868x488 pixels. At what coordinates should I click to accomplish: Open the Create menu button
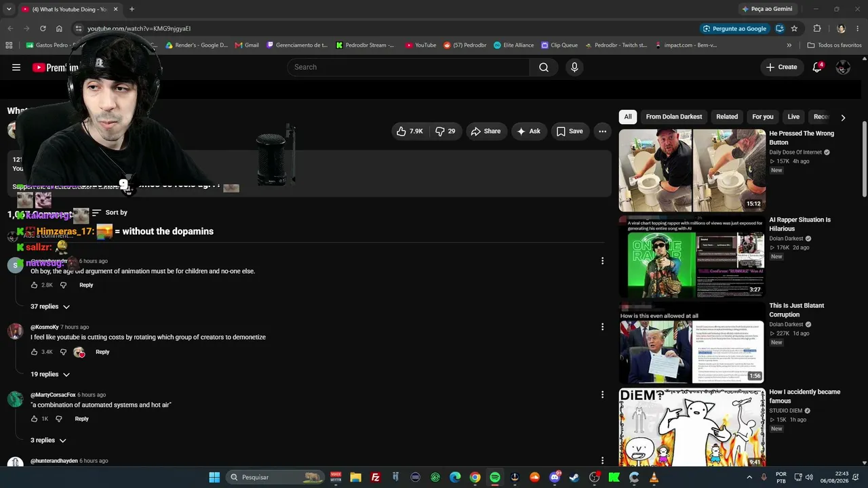click(781, 67)
